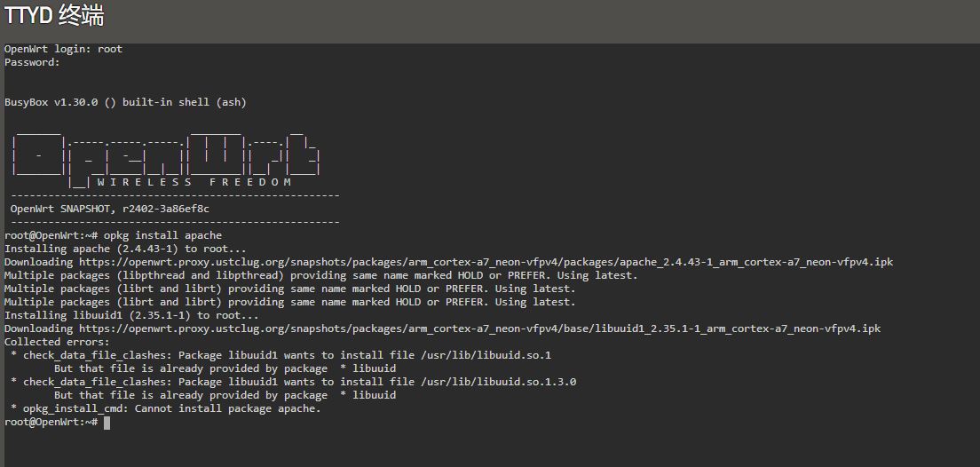Click "Installing apache (2.4.43-1) to root" line

pyautogui.click(x=125, y=249)
